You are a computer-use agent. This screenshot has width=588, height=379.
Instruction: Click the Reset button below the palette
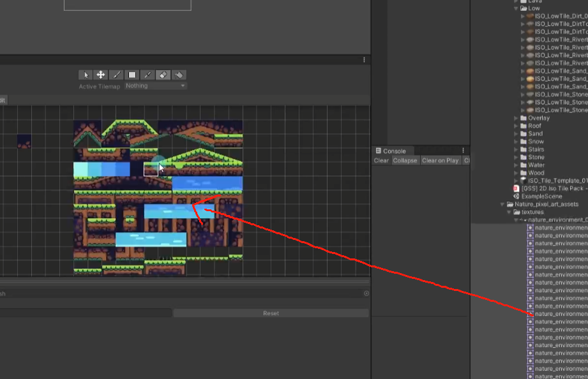click(271, 313)
